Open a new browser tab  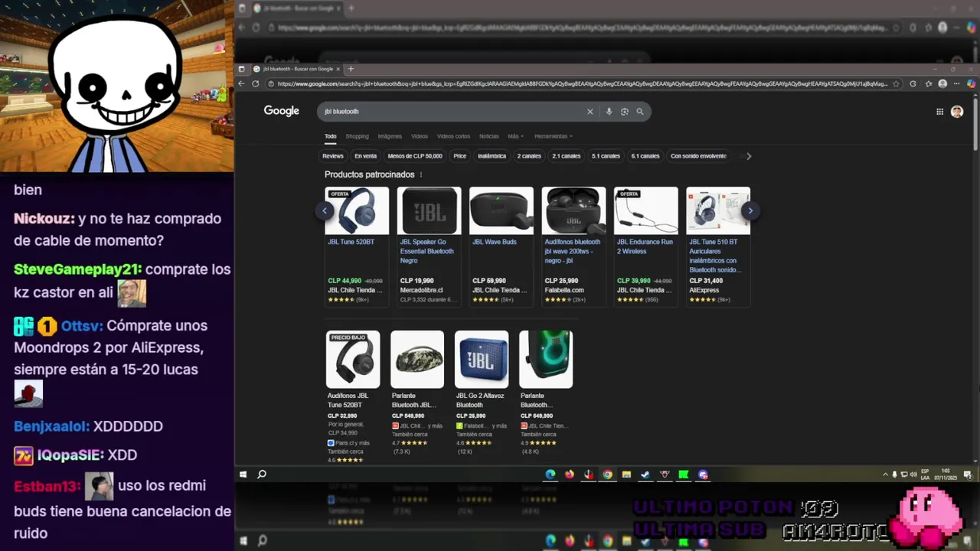[351, 69]
